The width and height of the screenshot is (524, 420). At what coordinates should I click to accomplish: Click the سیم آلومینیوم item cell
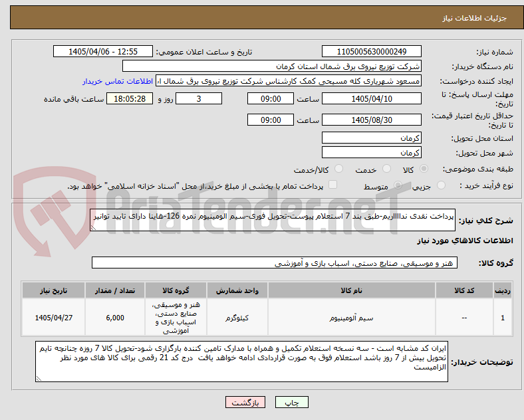352,318
